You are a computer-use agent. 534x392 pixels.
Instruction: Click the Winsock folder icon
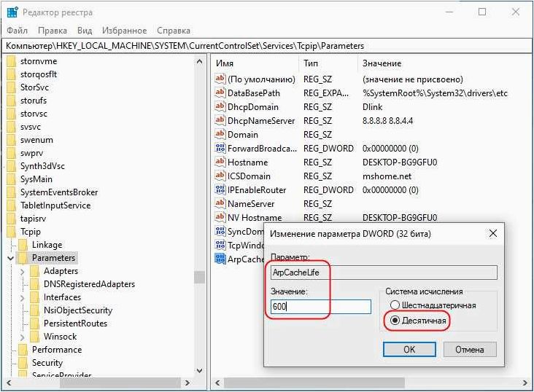(x=34, y=337)
